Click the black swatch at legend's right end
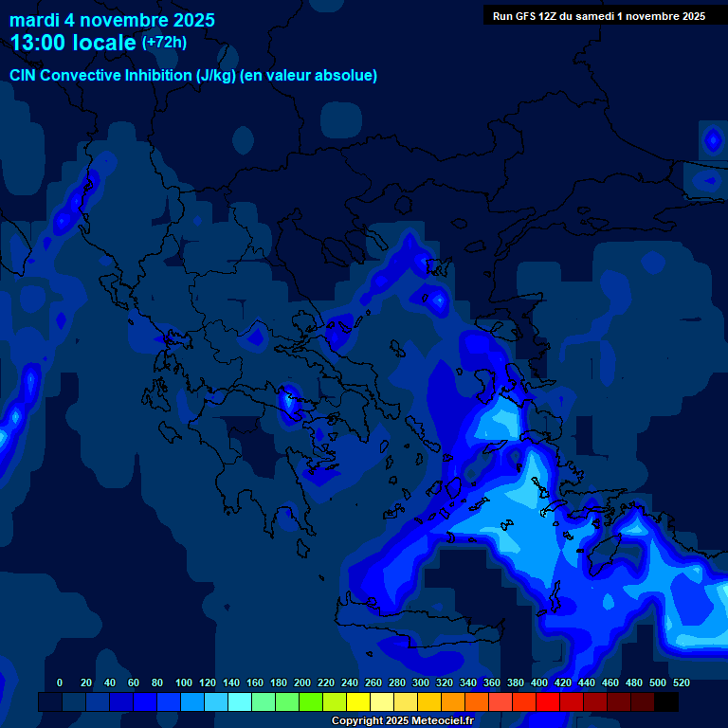This screenshot has width=728, height=728. (666, 702)
